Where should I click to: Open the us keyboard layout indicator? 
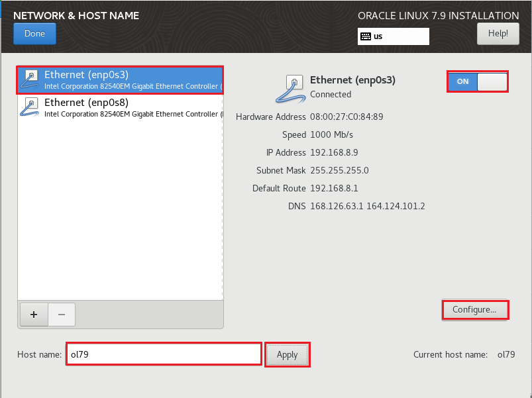coord(394,36)
